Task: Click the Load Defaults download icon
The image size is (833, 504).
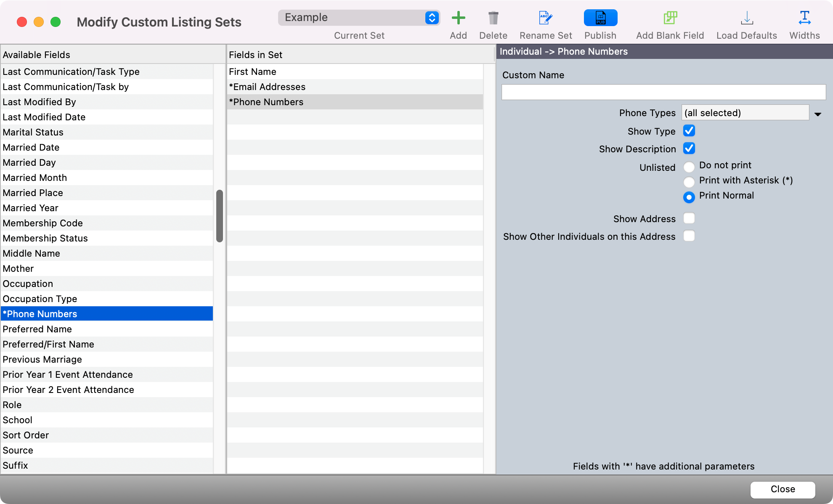Action: (x=747, y=18)
